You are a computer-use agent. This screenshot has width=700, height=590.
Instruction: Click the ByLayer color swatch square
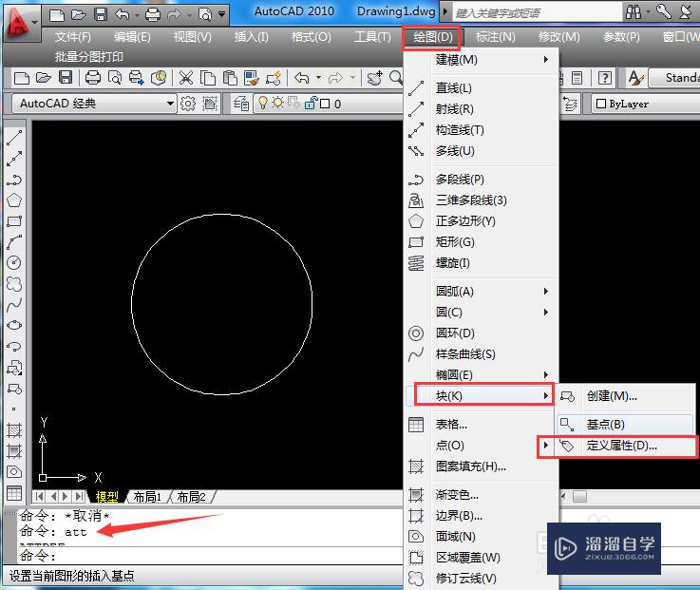[601, 104]
